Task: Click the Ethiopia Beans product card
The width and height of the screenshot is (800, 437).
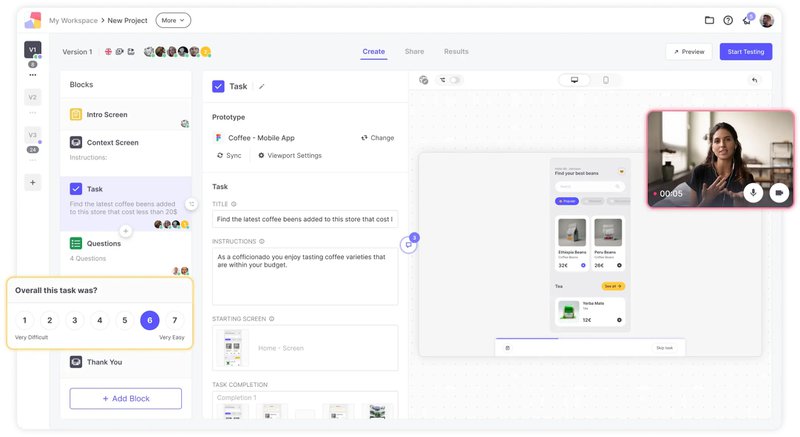Action: tap(572, 243)
